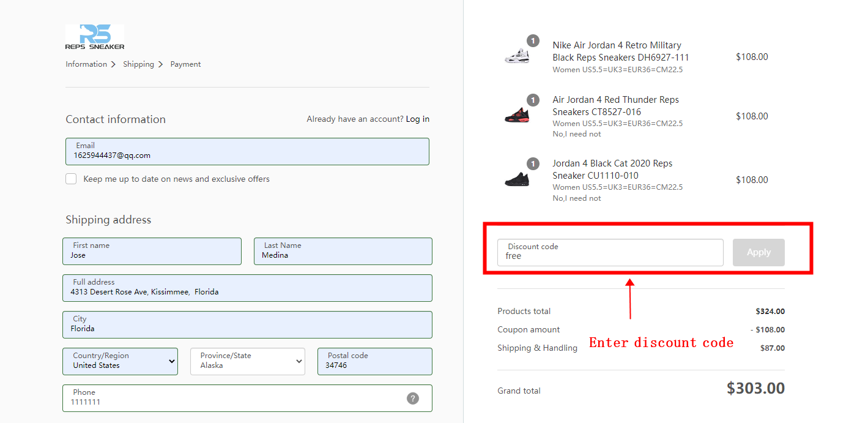
Task: Click the Coupon amount label
Action: [x=529, y=330]
